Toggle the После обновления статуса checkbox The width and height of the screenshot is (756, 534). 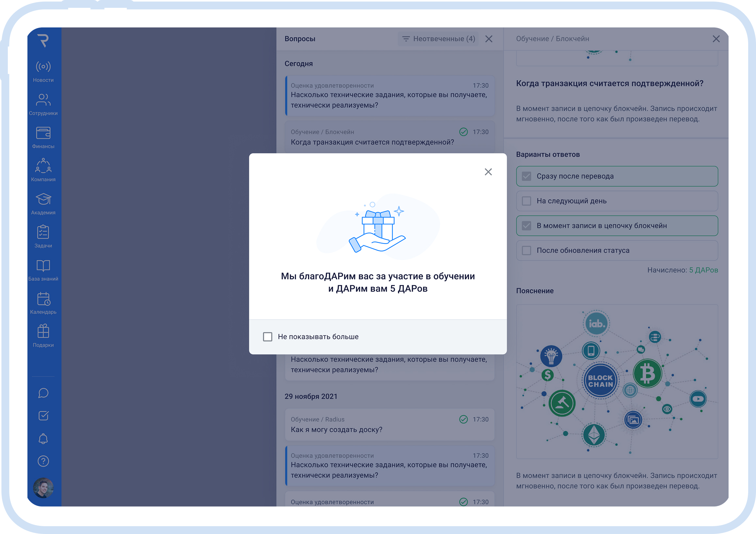526,250
